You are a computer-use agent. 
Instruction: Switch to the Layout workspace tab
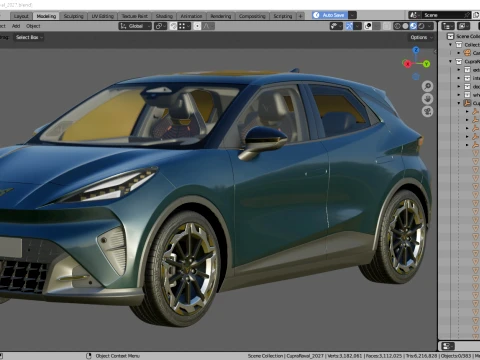coord(21,16)
